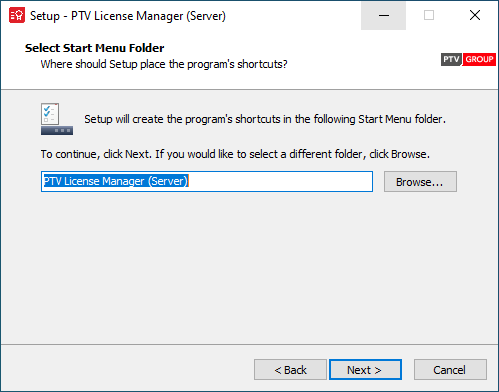The width and height of the screenshot is (499, 392).
Task: Click the highlighted PTV License Manager (Server) text
Action: point(116,181)
